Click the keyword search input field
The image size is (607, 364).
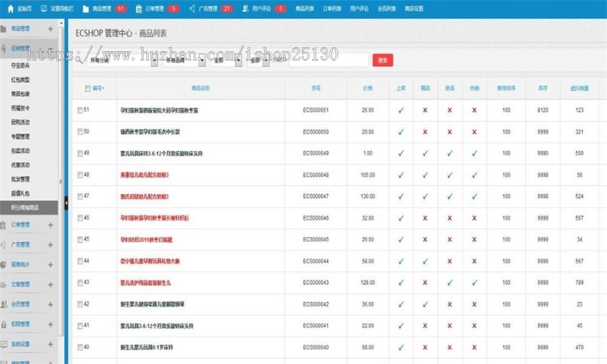328,61
